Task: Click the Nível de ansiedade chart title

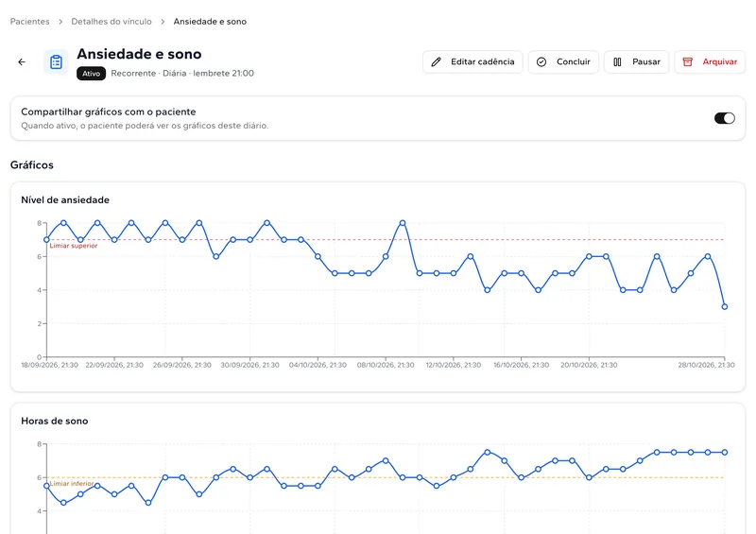Action: [65, 199]
